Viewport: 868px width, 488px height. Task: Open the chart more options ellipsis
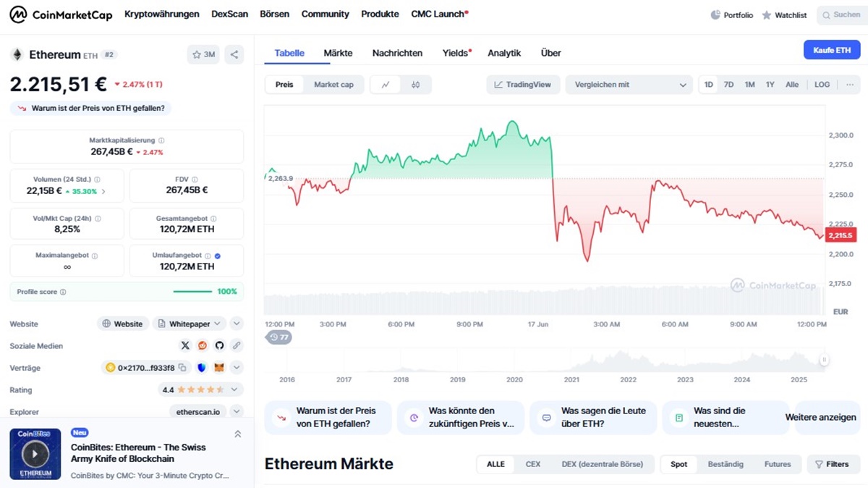(x=849, y=85)
